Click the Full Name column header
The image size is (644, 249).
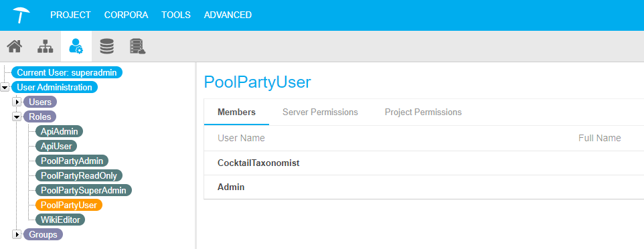pyautogui.click(x=599, y=138)
